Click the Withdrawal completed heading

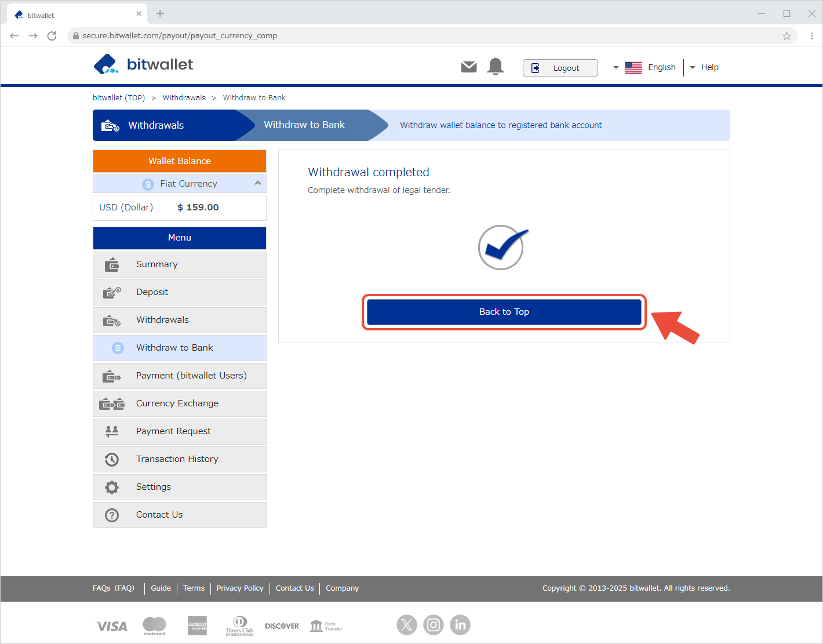[369, 172]
